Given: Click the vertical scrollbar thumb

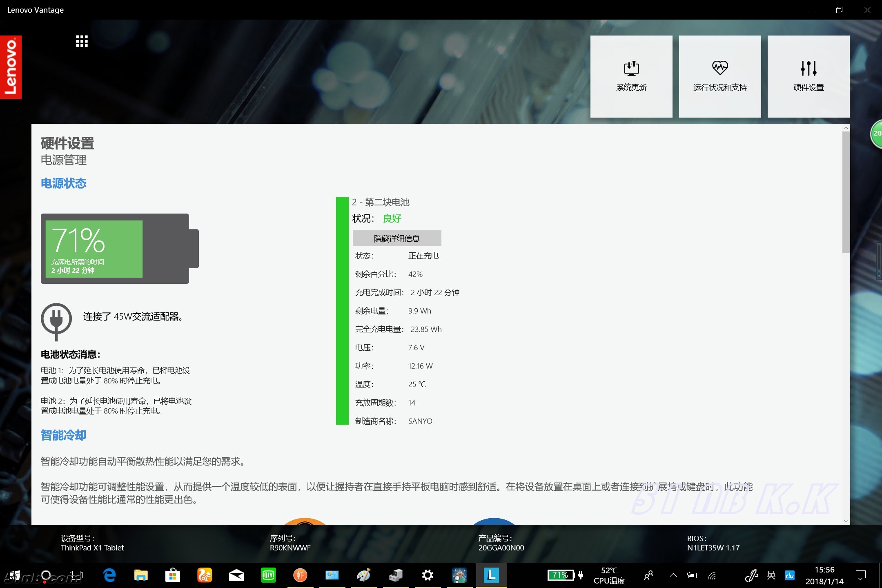Looking at the screenshot, I should [846, 192].
